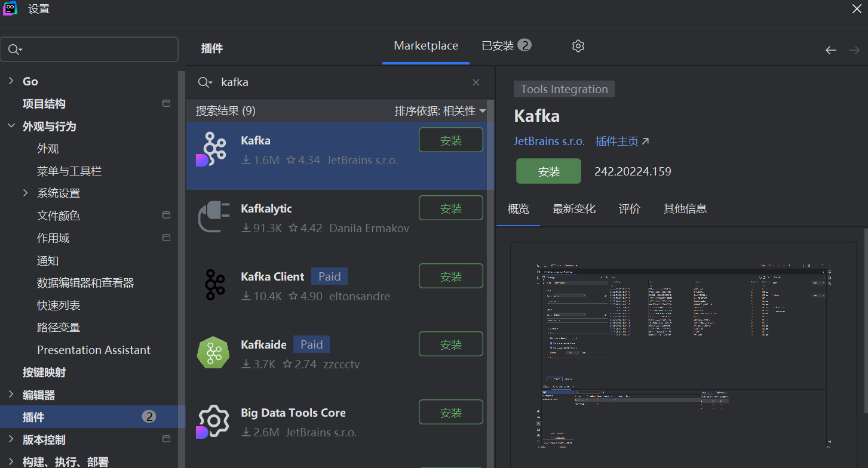The width and height of the screenshot is (868, 468).
Task: Install the Kafkalytic plugin
Action: [x=451, y=208]
